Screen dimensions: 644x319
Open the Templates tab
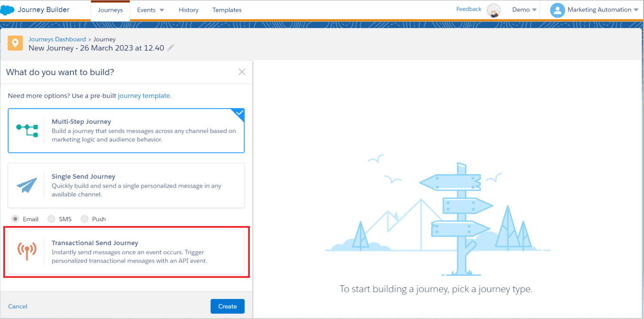pyautogui.click(x=227, y=10)
